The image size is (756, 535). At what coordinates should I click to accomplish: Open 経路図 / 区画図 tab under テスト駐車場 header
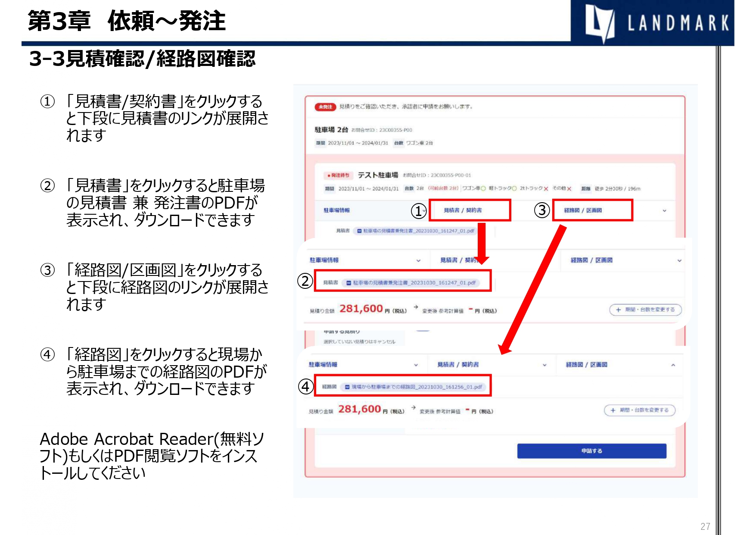tap(583, 210)
